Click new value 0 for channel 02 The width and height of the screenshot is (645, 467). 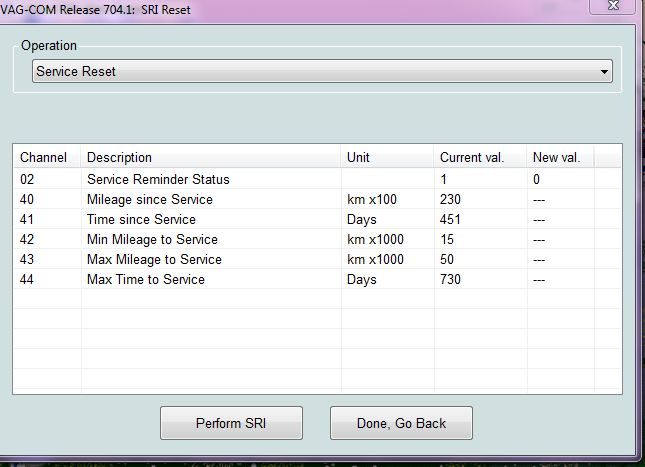(x=537, y=180)
